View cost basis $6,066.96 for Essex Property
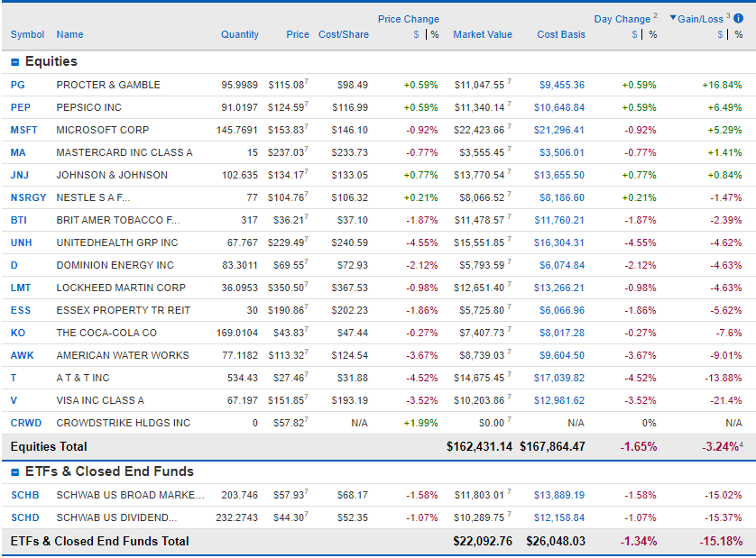The height and width of the screenshot is (558, 756). pos(562,310)
